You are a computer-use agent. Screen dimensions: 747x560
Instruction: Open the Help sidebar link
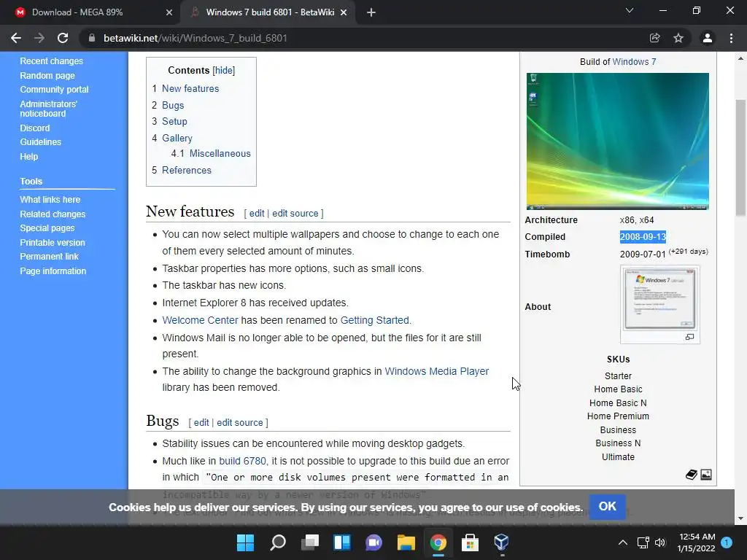point(29,156)
